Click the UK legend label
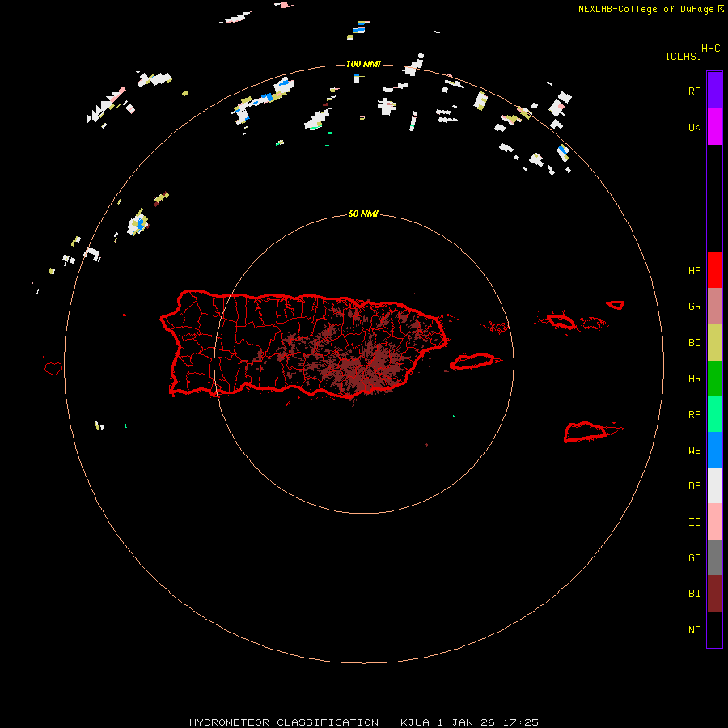This screenshot has width=728, height=728. [694, 127]
